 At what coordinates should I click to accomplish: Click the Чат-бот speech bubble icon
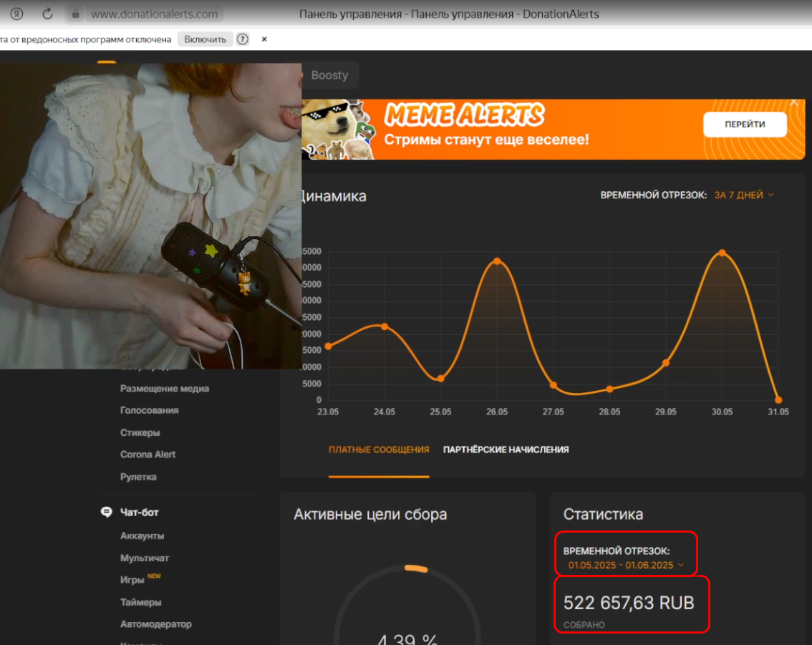(106, 512)
